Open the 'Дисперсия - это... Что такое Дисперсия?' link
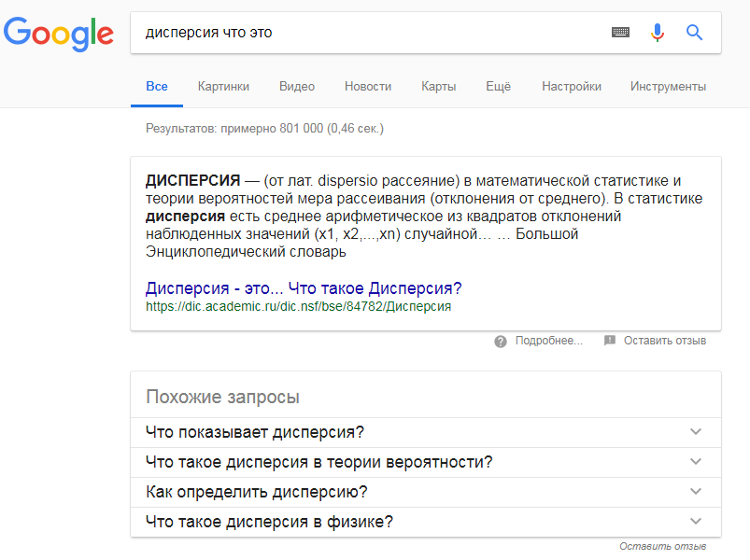The width and height of the screenshot is (750, 560). 304,288
